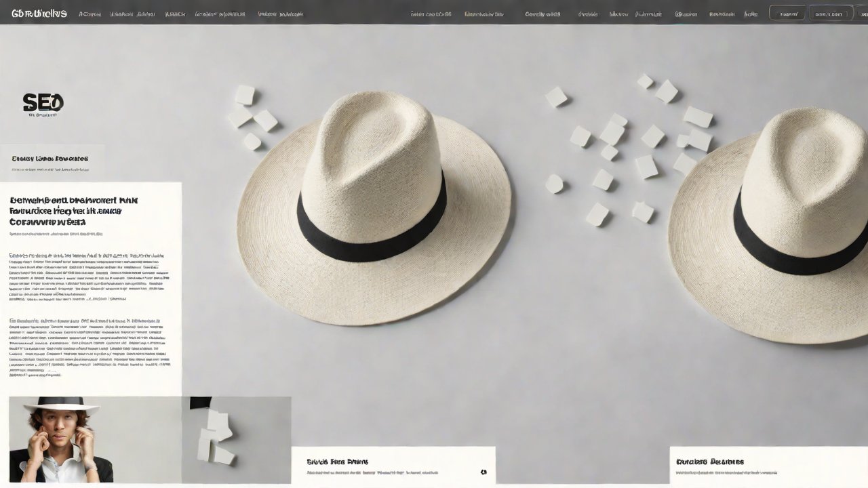The height and width of the screenshot is (488, 868).
Task: Open the fourth two-word nav item in the header
Action: coord(220,14)
